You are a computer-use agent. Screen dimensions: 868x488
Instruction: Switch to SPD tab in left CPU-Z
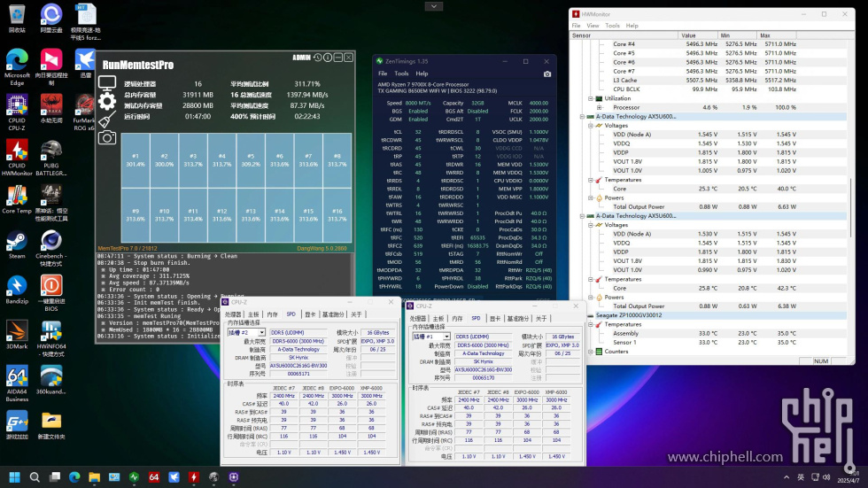[x=291, y=314]
